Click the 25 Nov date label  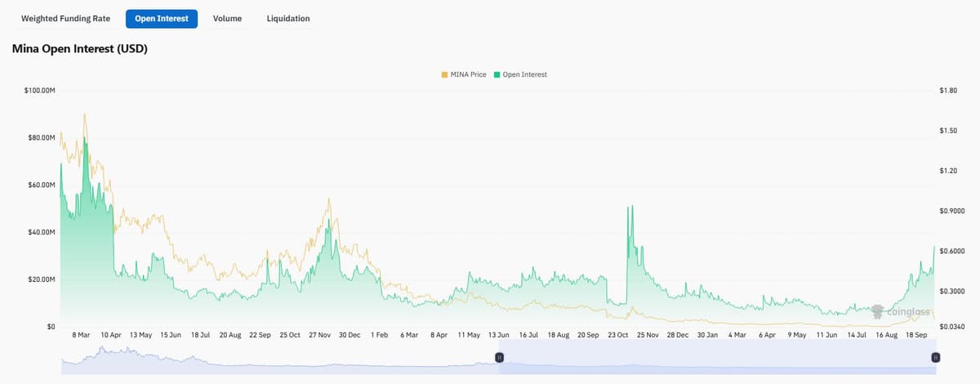click(648, 335)
